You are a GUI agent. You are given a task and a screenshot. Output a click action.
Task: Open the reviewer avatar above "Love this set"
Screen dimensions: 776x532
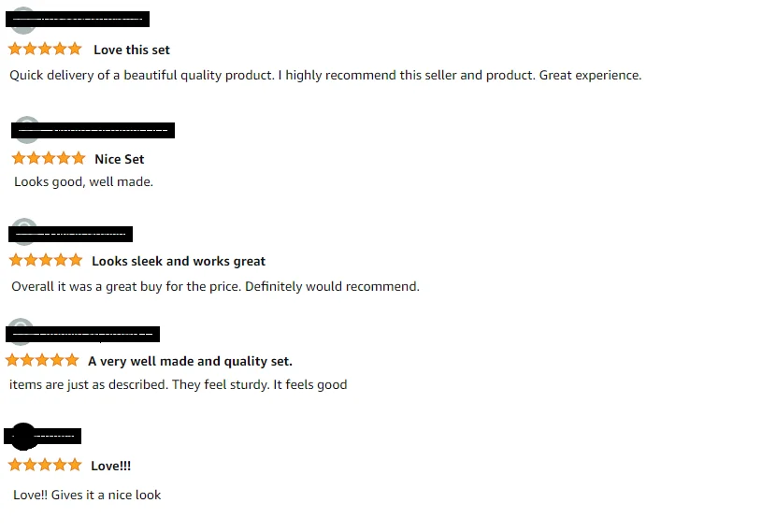(x=22, y=21)
